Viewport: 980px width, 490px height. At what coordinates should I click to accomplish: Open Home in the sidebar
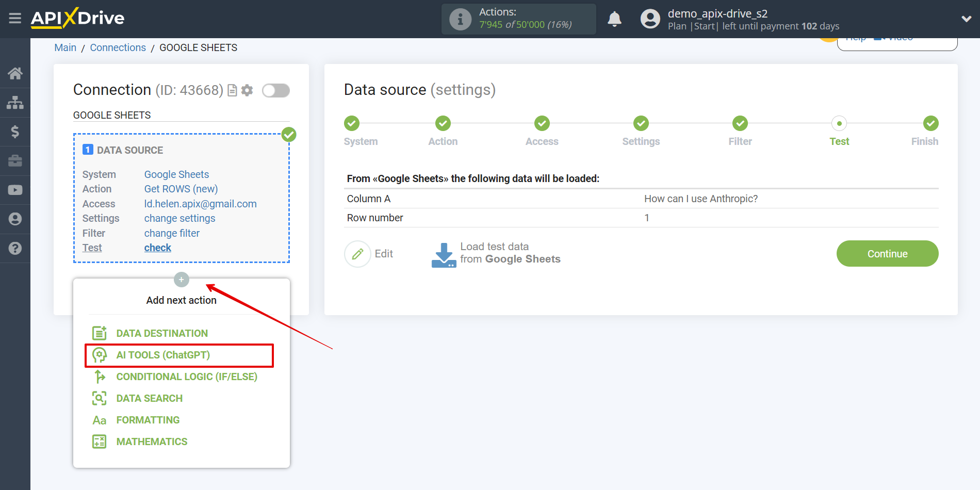[15, 73]
